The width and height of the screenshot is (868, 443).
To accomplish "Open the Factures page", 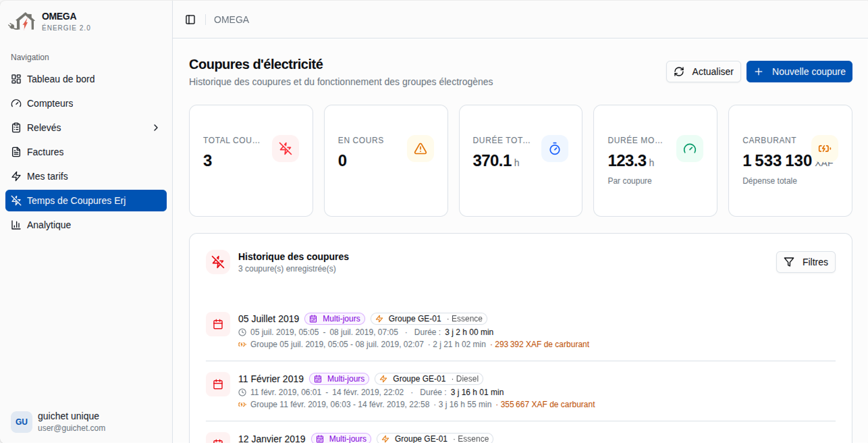I will pos(86,152).
